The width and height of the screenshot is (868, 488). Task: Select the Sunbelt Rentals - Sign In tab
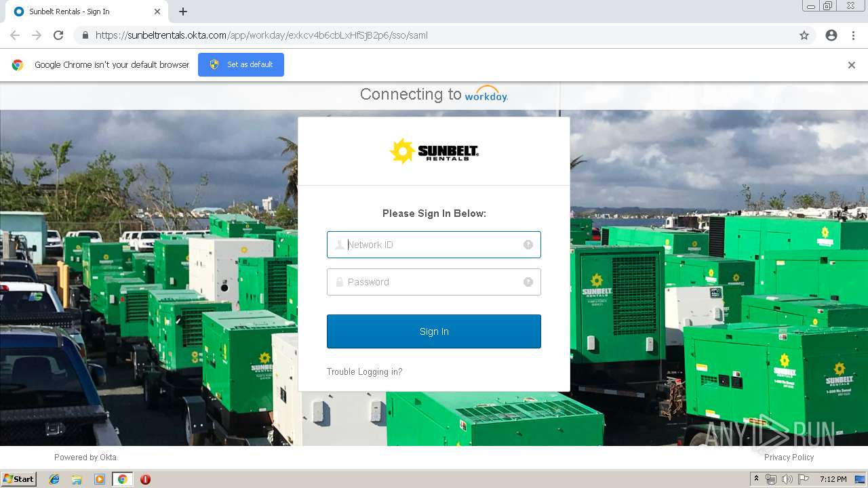click(88, 12)
